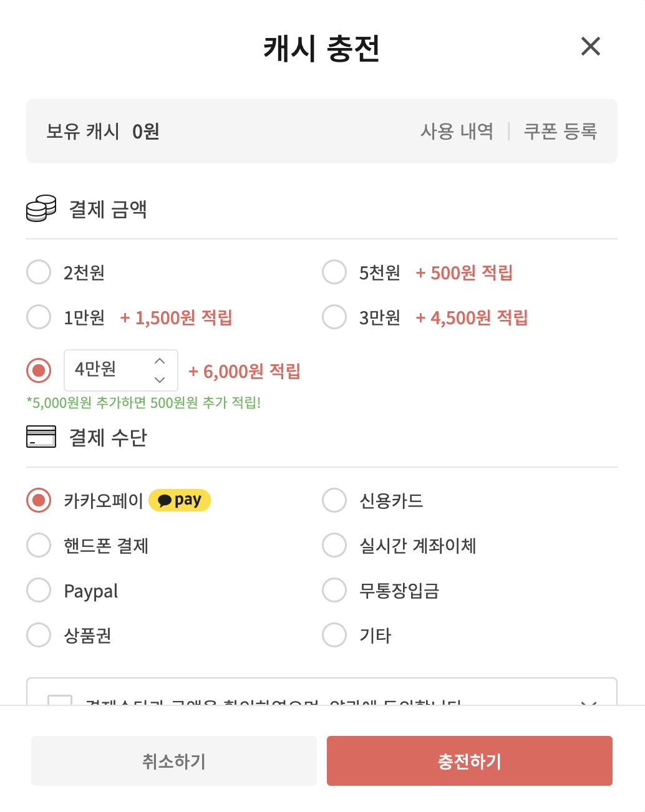Viewport: 645px width, 812px height.
Task: Choose 신용카드 as payment method
Action: pyautogui.click(x=334, y=500)
